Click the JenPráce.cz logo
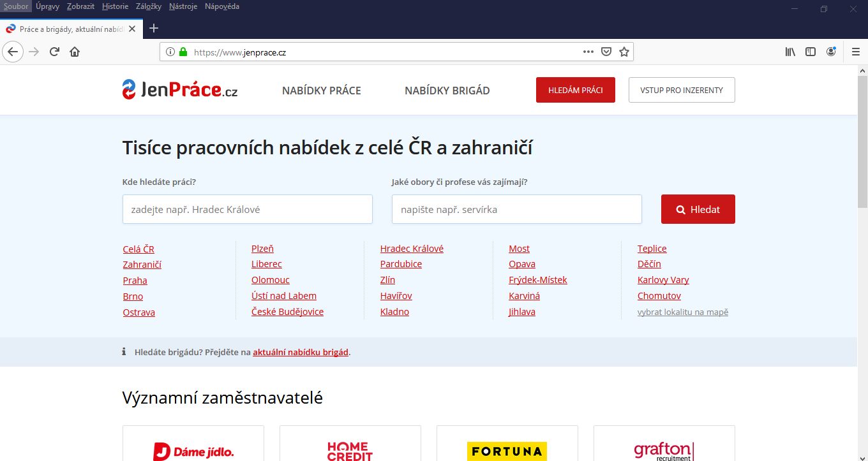The height and width of the screenshot is (461, 868). coord(180,90)
